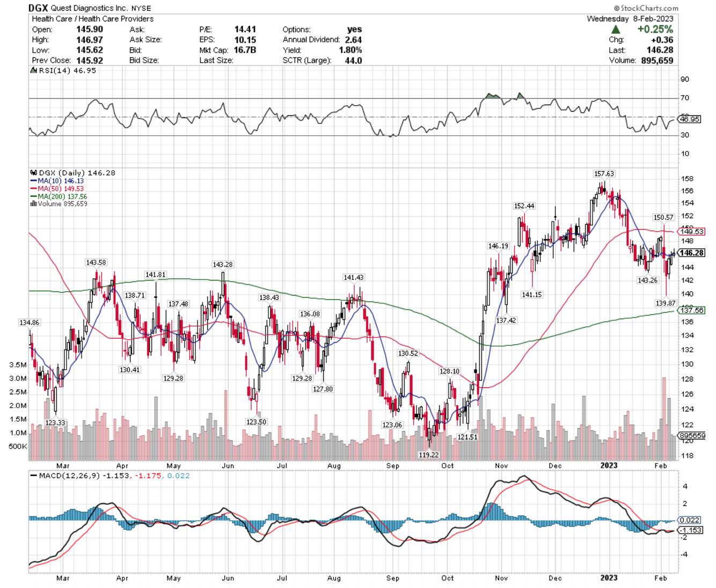Click the 157.63 peak price label
Viewport: 716px width, 588px height.
(604, 174)
